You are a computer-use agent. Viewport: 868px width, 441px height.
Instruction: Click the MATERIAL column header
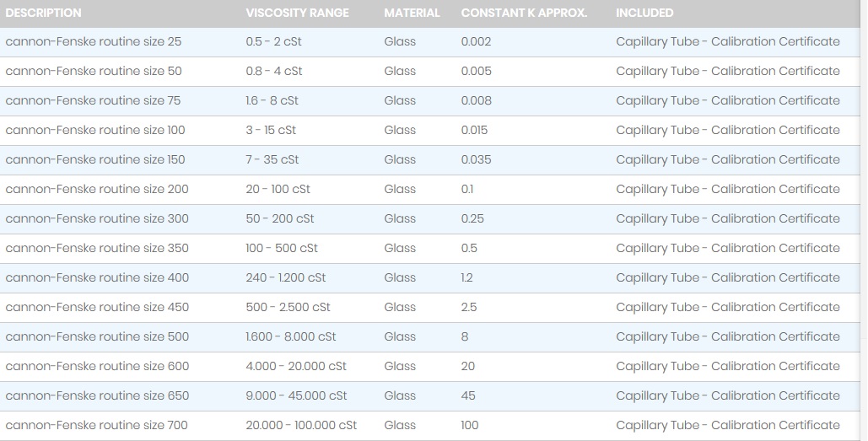pyautogui.click(x=412, y=13)
